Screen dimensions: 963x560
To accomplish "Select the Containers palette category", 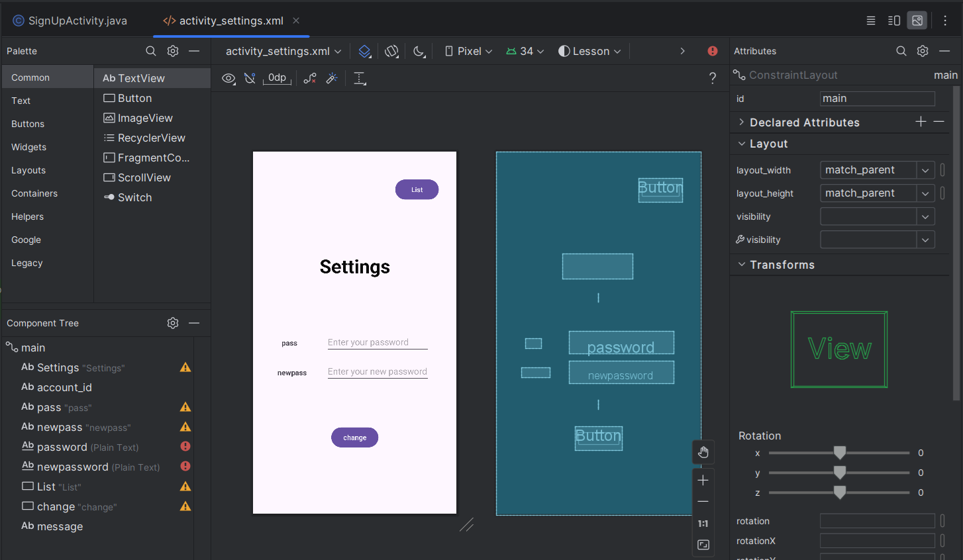I will (48, 193).
